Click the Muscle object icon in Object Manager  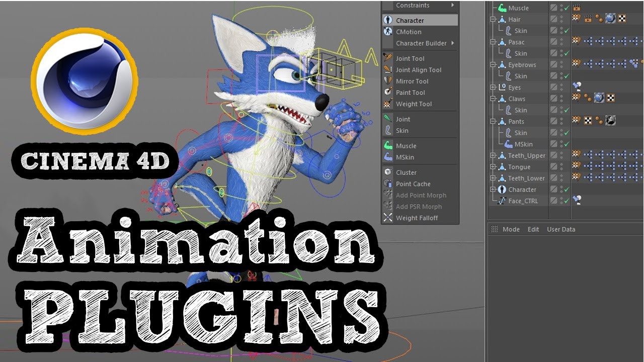click(x=502, y=8)
